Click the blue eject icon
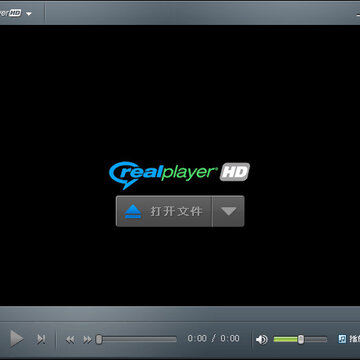This screenshot has height=360, width=360. [x=133, y=211]
